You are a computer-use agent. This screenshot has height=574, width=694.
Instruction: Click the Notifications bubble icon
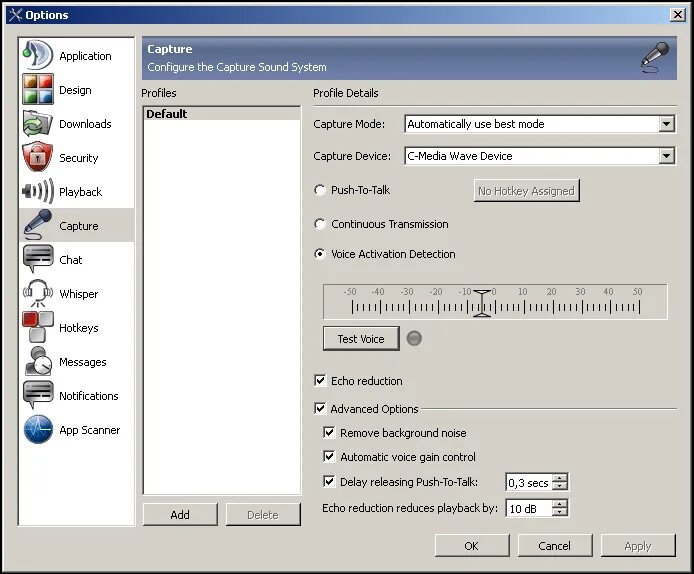[x=38, y=395]
